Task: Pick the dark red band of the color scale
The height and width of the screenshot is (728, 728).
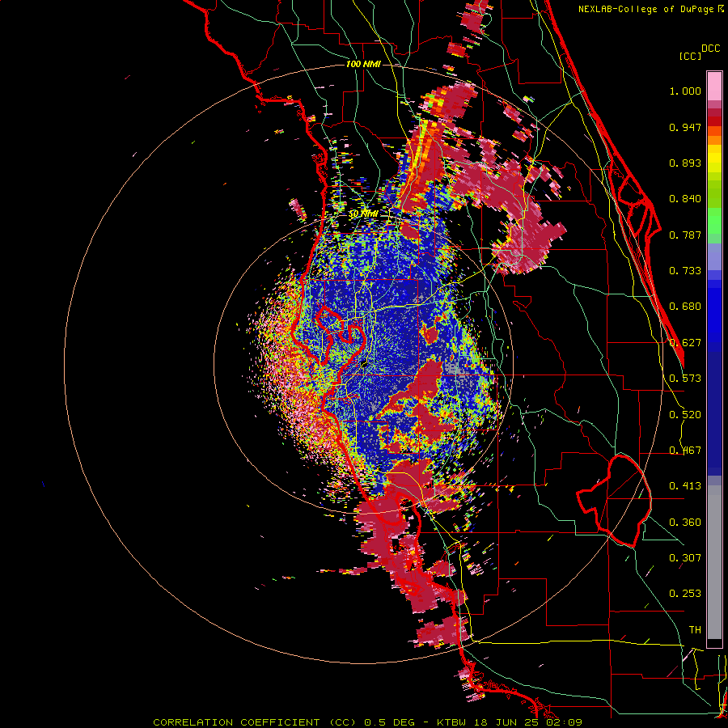Action: pyautogui.click(x=714, y=112)
